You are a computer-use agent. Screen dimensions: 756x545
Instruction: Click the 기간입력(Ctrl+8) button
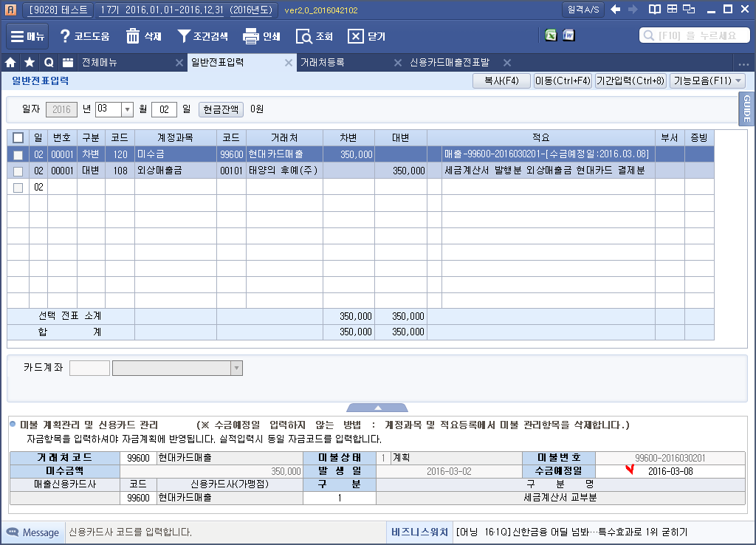[x=630, y=80]
